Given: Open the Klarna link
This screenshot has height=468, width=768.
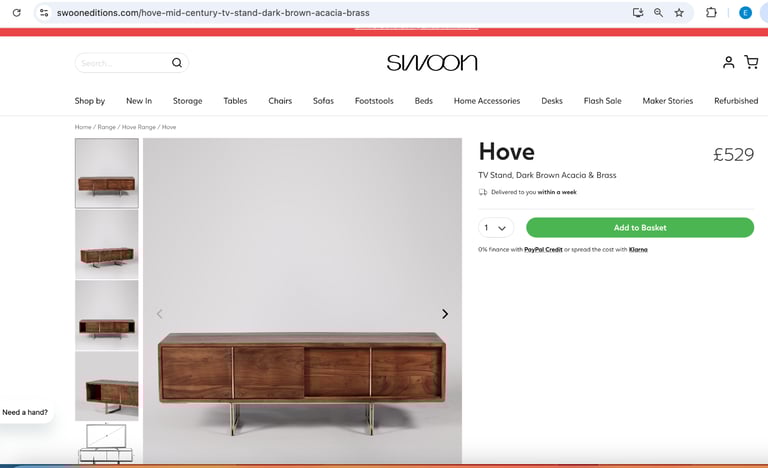Looking at the screenshot, I should click(638, 249).
